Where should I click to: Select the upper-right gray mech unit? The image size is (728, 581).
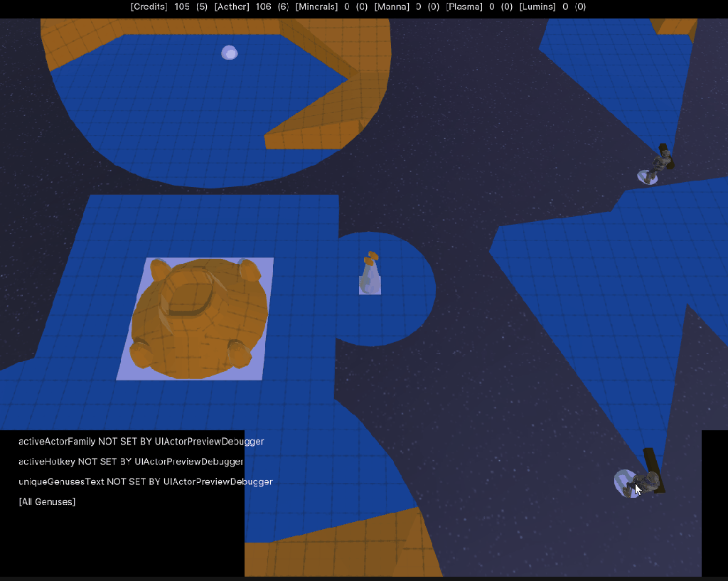pos(659,166)
